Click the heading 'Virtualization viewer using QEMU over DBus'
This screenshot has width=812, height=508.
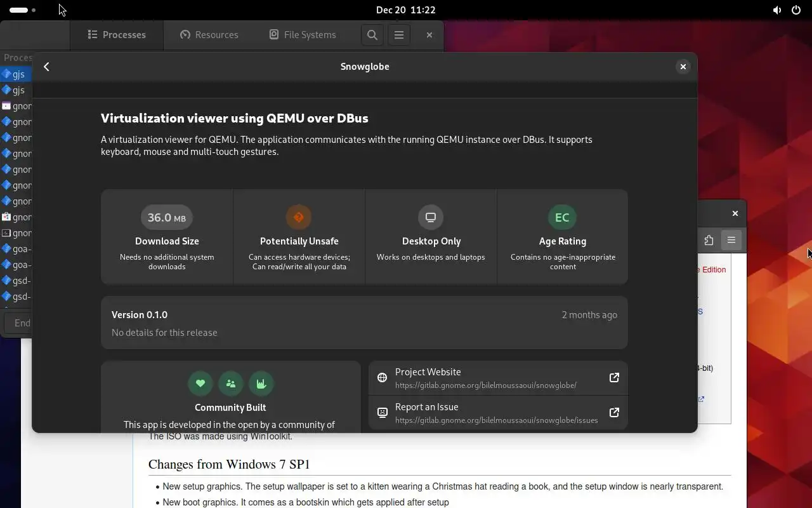(x=235, y=118)
